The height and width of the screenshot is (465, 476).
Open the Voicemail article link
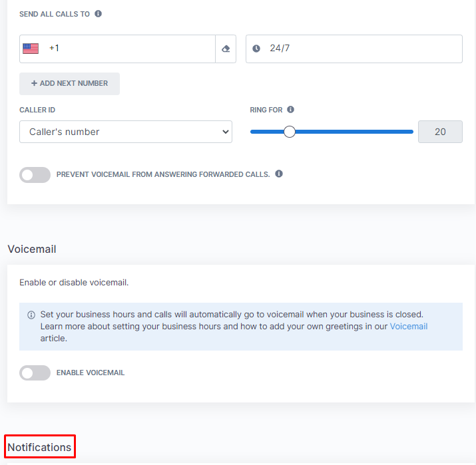tap(409, 327)
